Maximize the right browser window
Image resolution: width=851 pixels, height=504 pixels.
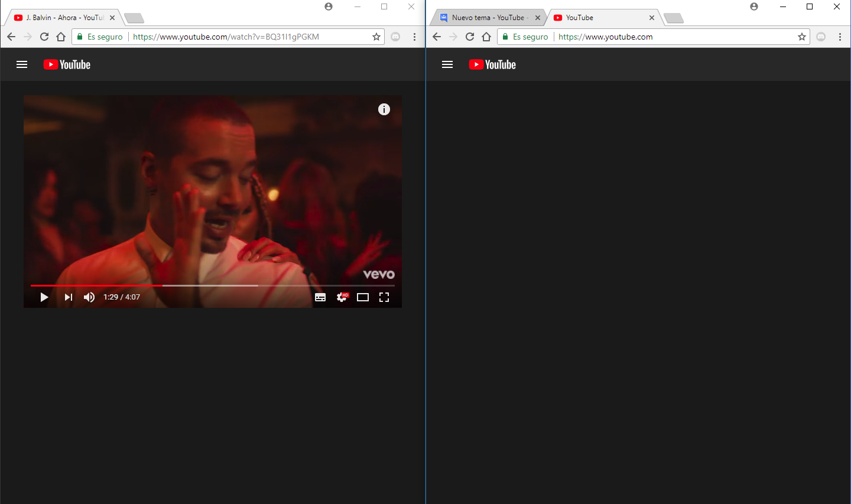click(810, 6)
